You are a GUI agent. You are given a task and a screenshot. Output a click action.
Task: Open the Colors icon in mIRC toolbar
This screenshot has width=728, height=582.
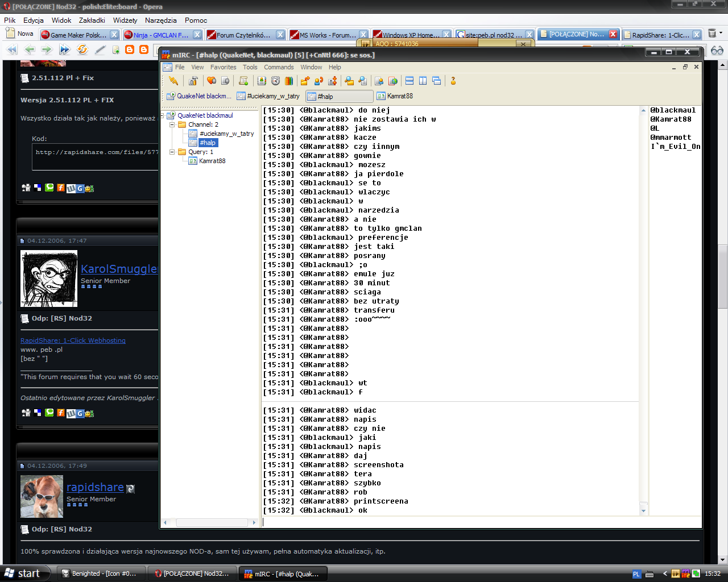[289, 81]
